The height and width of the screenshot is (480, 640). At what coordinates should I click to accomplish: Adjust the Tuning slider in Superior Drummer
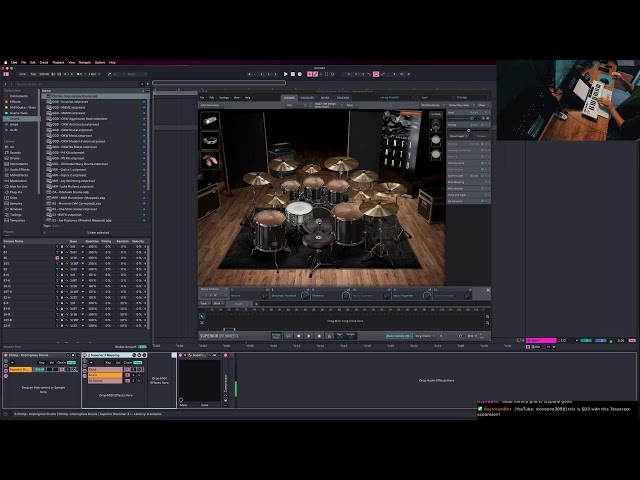point(469,131)
